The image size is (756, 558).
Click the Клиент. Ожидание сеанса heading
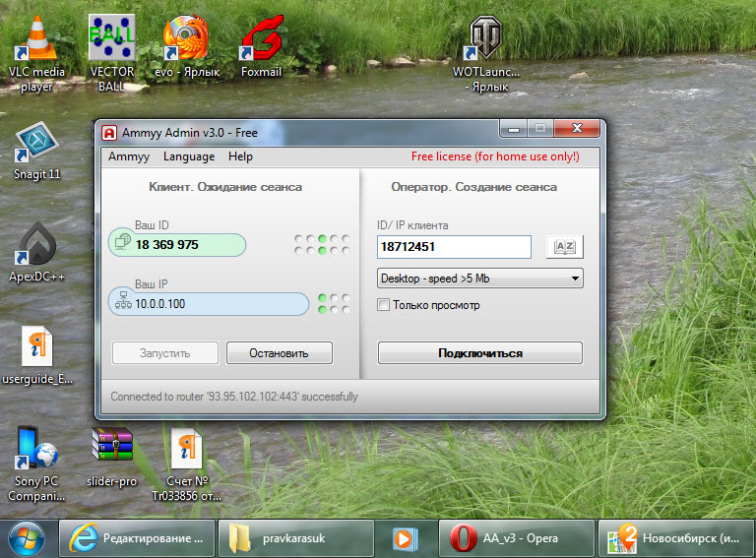(x=225, y=187)
